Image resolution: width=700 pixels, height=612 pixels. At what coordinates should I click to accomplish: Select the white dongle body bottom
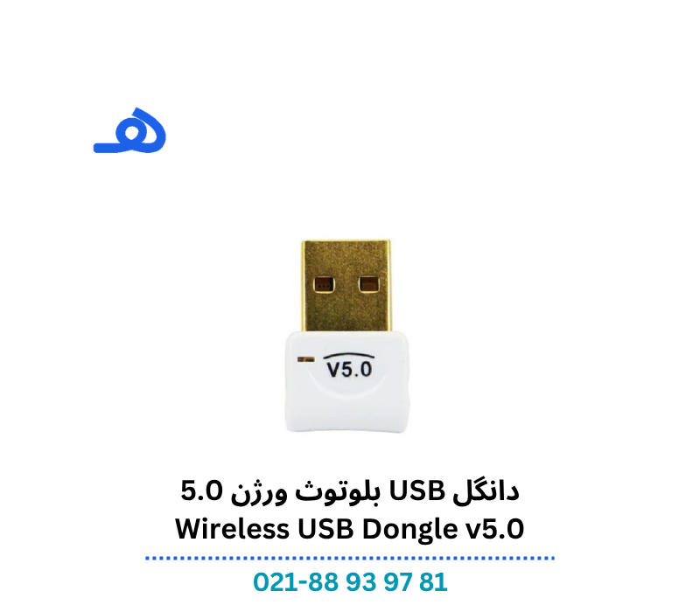[346, 410]
